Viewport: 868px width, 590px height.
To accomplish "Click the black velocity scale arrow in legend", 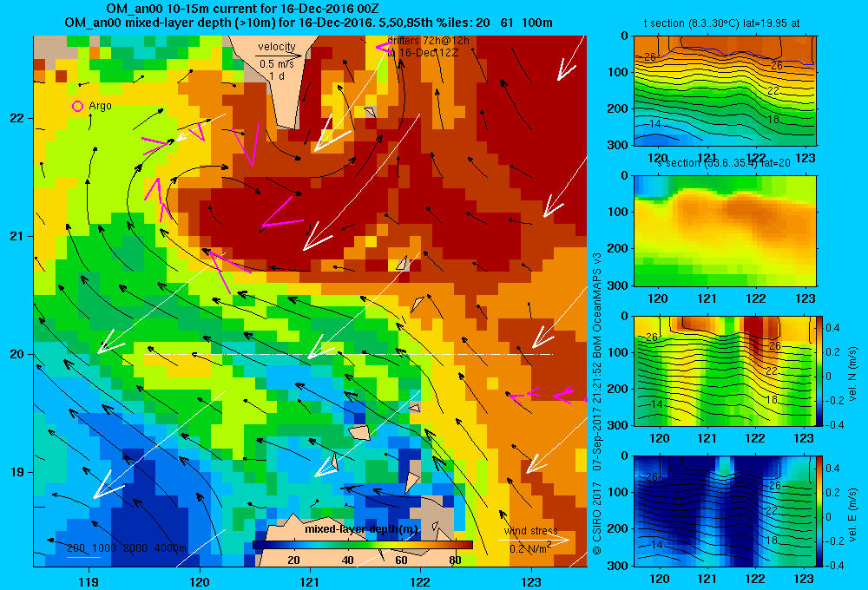I will pos(279,56).
